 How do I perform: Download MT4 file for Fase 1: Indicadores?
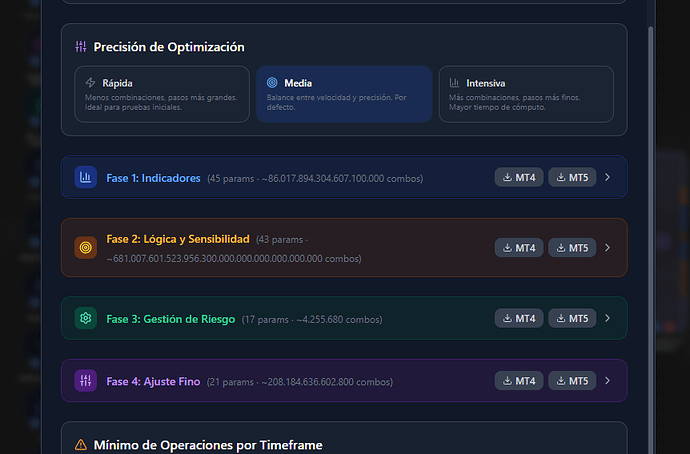click(x=519, y=177)
